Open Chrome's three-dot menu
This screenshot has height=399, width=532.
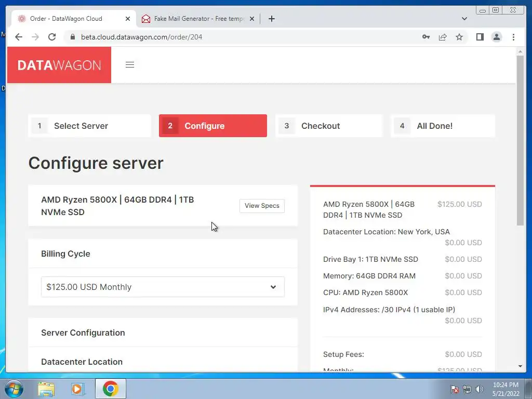513,37
